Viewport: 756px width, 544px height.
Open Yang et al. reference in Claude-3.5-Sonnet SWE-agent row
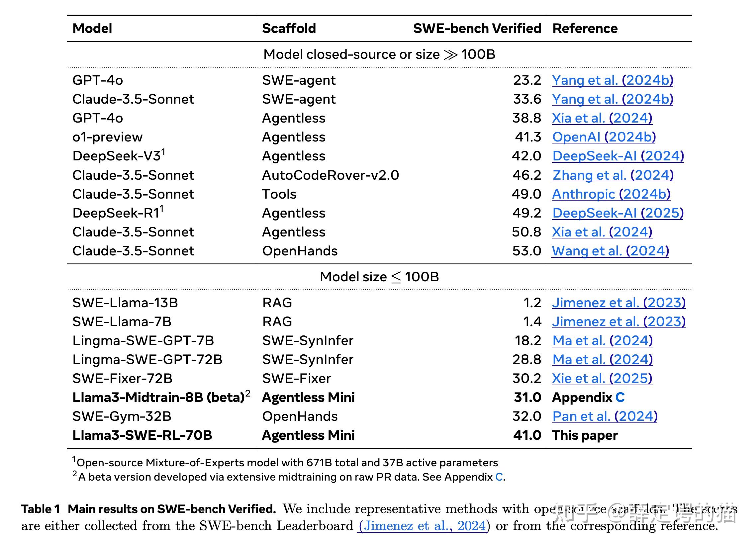(x=612, y=99)
